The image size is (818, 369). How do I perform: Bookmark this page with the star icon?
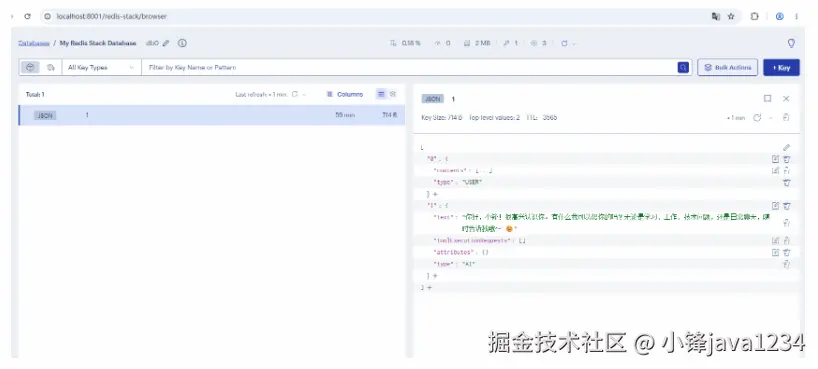click(731, 17)
